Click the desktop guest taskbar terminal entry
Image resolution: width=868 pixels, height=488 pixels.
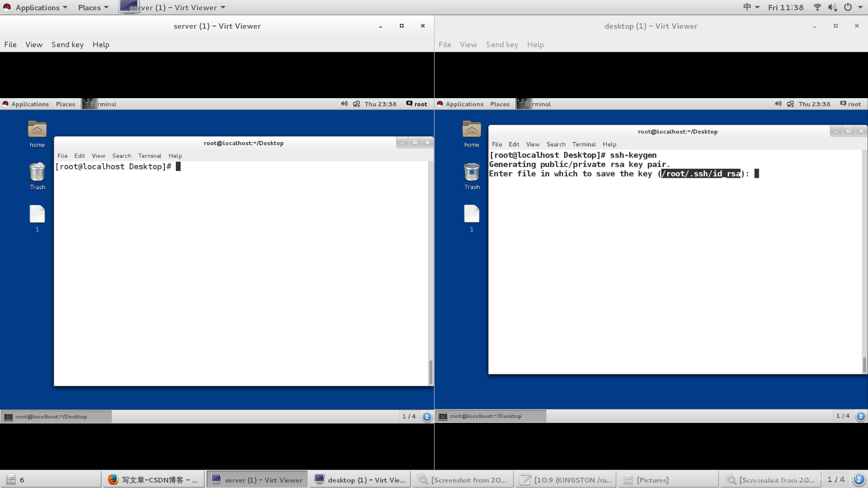[492, 416]
